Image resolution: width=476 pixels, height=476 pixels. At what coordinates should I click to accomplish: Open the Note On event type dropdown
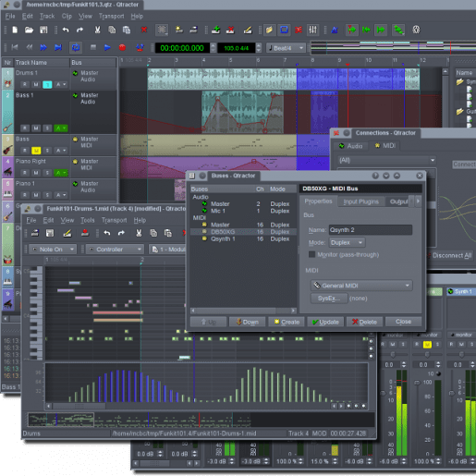tap(53, 250)
